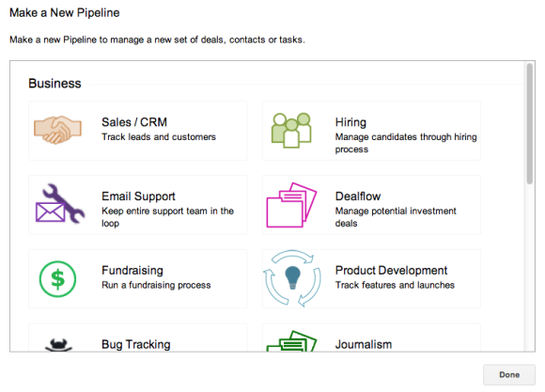This screenshot has width=545, height=392.
Task: Click the template list vertical scrollbar thumb
Action: [529, 123]
